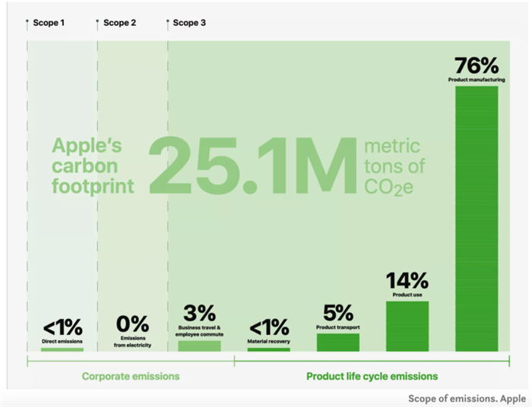The height and width of the screenshot is (407, 532).
Task: Click the Scope of emissions caption
Action: tap(465, 398)
